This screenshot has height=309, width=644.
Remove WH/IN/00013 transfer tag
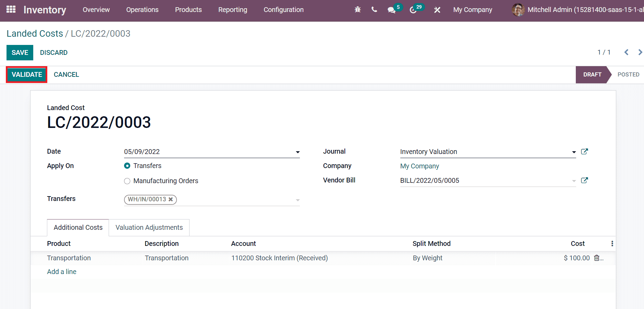171,199
